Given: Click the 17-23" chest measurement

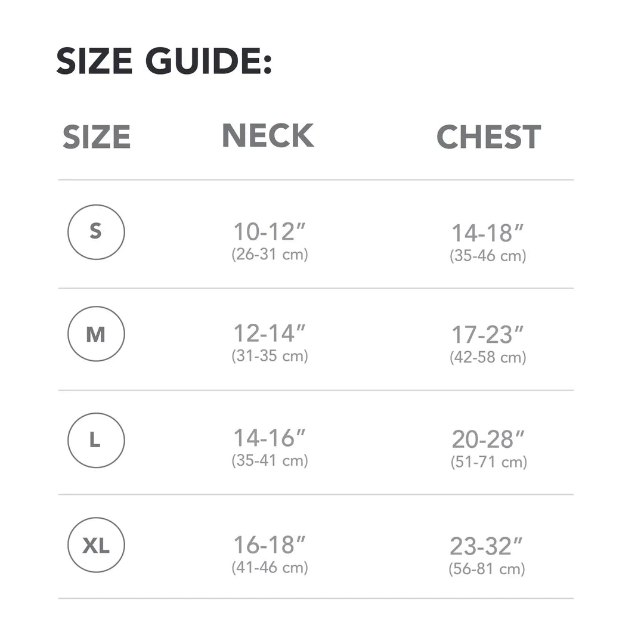Looking at the screenshot, I should [488, 335].
